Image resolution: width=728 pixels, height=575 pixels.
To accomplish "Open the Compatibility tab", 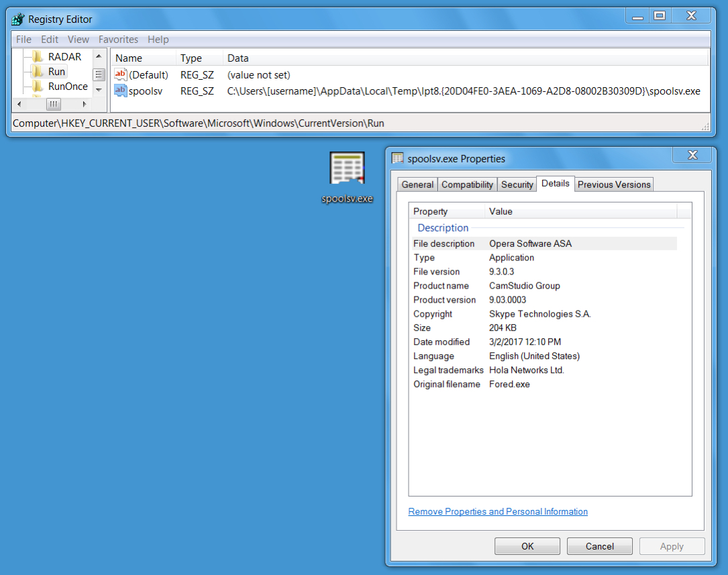I will click(468, 185).
